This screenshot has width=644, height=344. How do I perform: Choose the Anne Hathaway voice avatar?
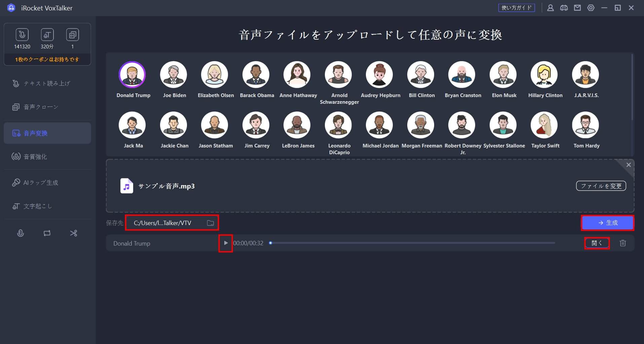[297, 75]
